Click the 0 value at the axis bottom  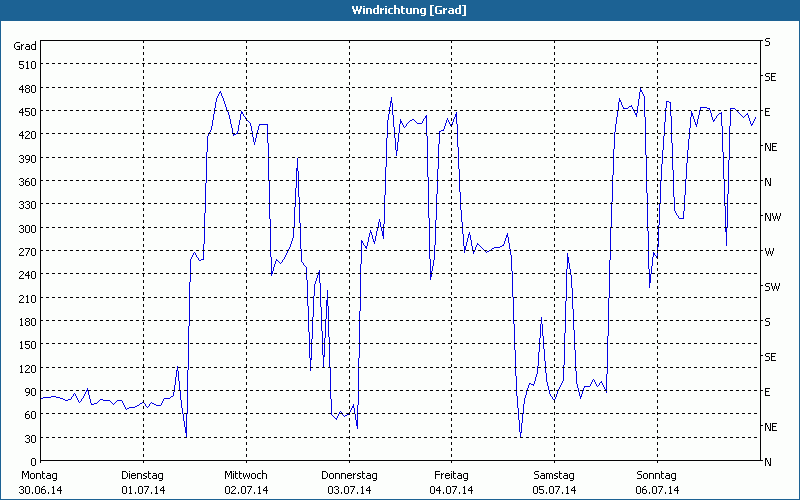(x=33, y=462)
